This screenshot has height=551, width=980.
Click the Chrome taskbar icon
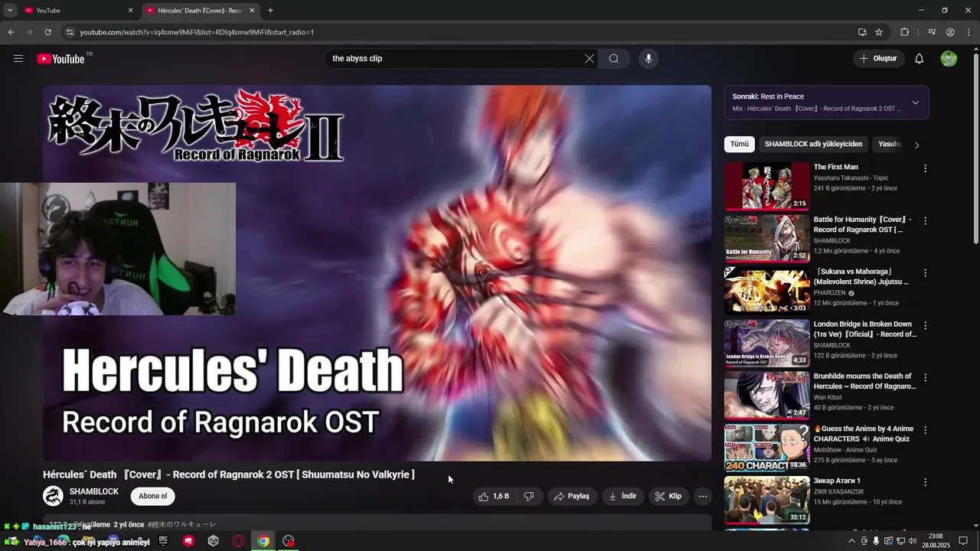coord(263,540)
